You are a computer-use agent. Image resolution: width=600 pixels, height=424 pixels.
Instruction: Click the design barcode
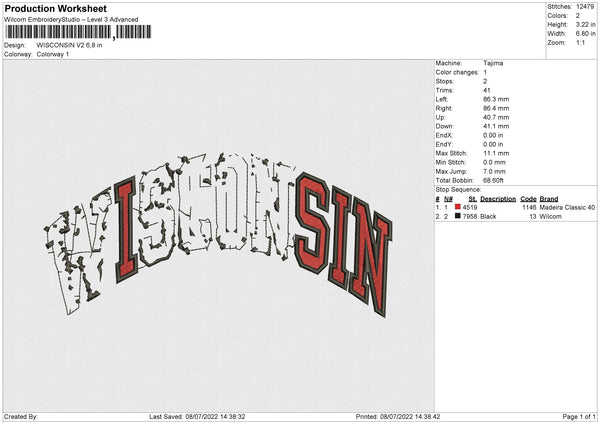(x=78, y=32)
